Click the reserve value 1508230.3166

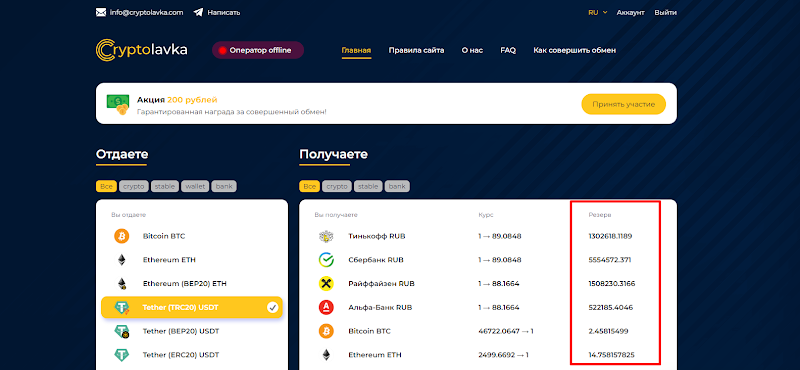(611, 283)
